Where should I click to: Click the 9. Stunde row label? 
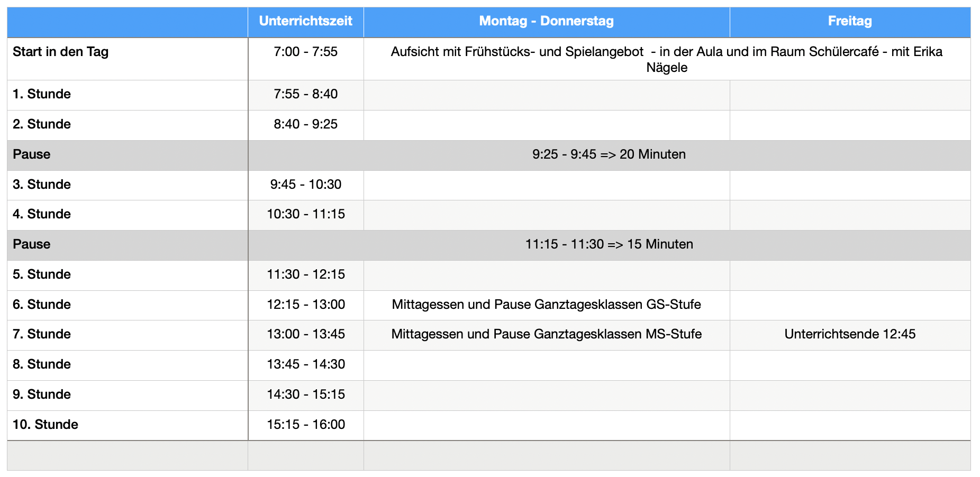click(128, 396)
